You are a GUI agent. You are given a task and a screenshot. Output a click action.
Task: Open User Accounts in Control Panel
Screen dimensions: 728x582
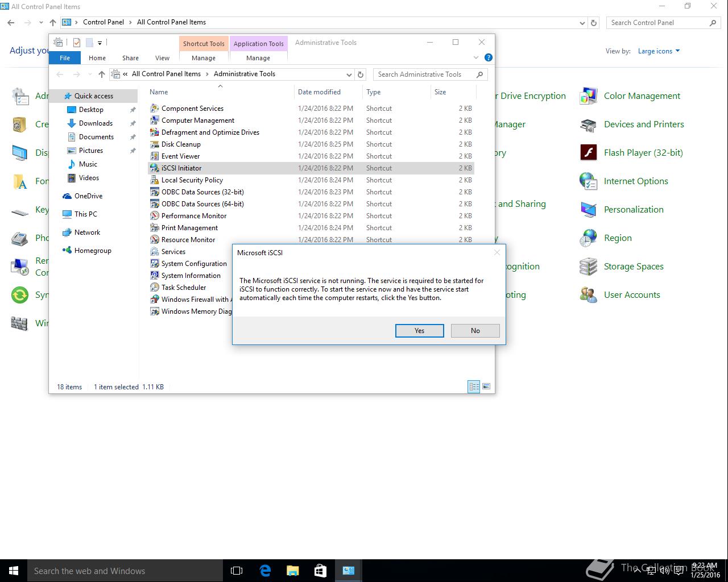point(620,295)
